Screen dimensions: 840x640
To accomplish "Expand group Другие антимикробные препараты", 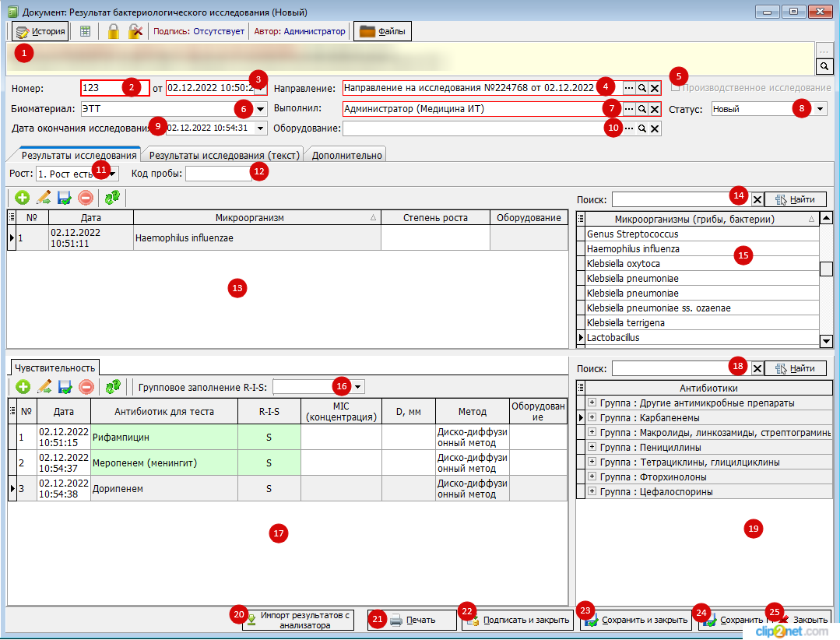I will click(x=592, y=403).
